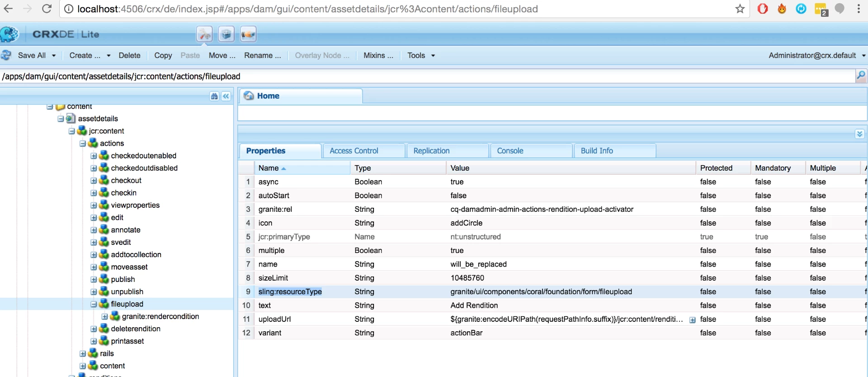Select the moveasset tree node
Screen dimensions: 868x377
(x=129, y=267)
